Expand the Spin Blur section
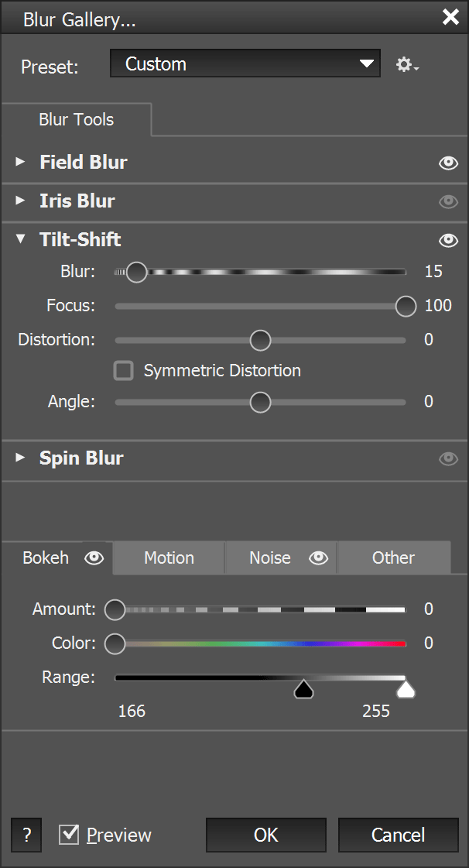Screen dimensions: 469x868 coord(21,458)
